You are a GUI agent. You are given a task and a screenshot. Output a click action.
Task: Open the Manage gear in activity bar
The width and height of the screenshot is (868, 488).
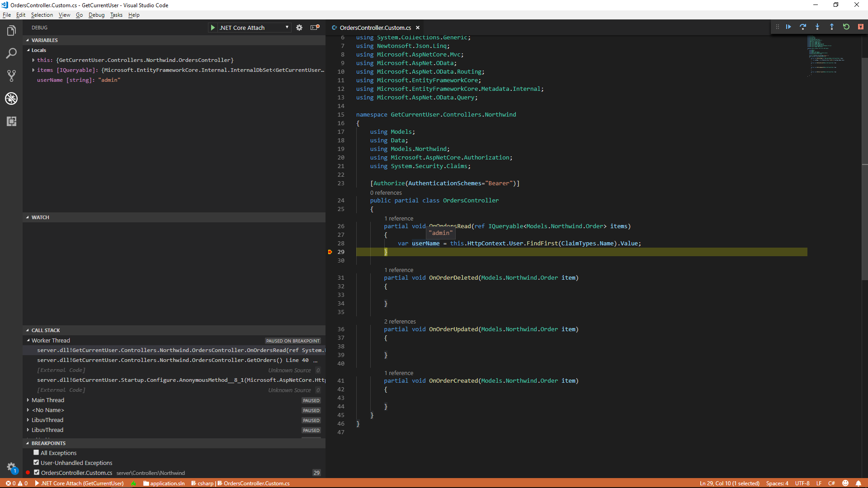click(11, 468)
